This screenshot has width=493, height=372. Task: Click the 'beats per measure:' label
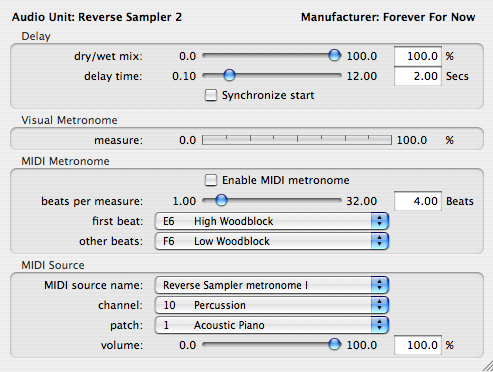click(x=92, y=201)
